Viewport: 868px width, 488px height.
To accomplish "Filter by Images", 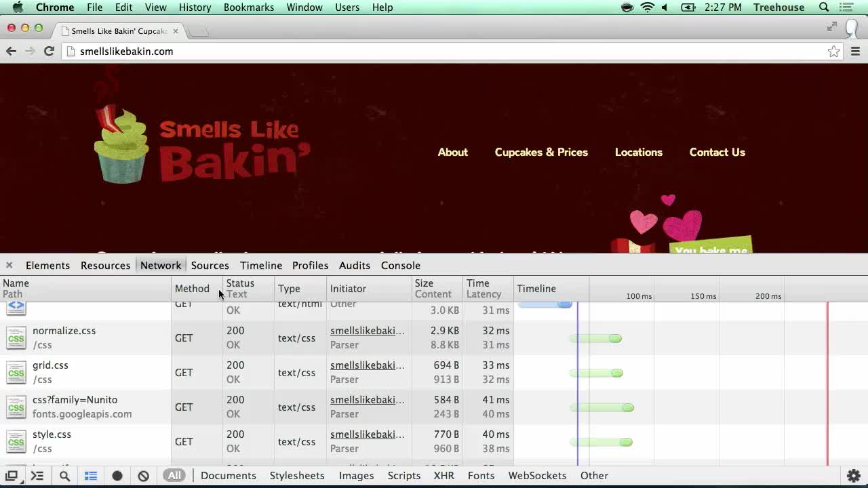I will 356,476.
